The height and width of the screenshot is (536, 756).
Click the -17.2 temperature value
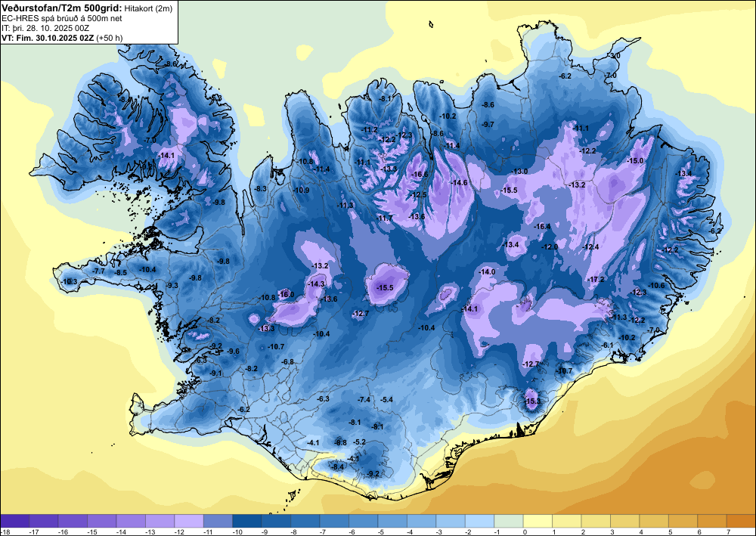pos(596,280)
